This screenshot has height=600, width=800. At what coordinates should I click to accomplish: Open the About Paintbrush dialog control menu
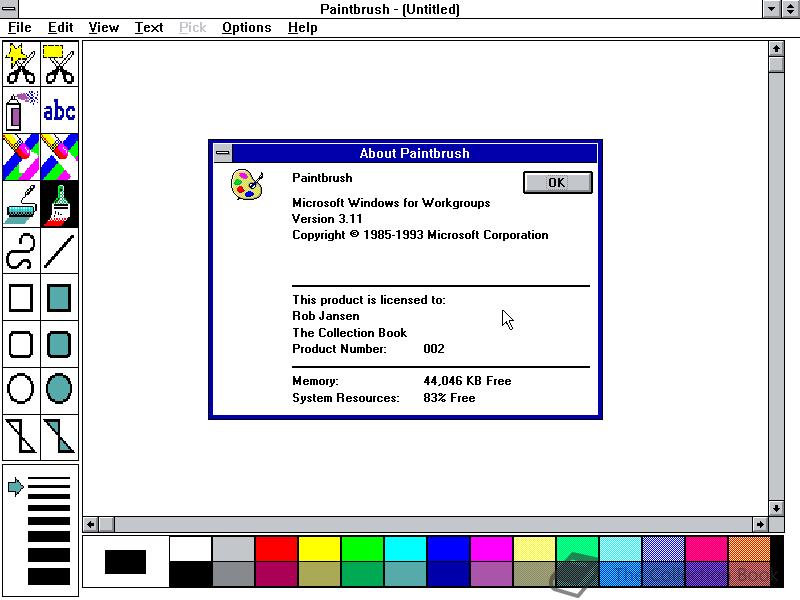pyautogui.click(x=222, y=153)
